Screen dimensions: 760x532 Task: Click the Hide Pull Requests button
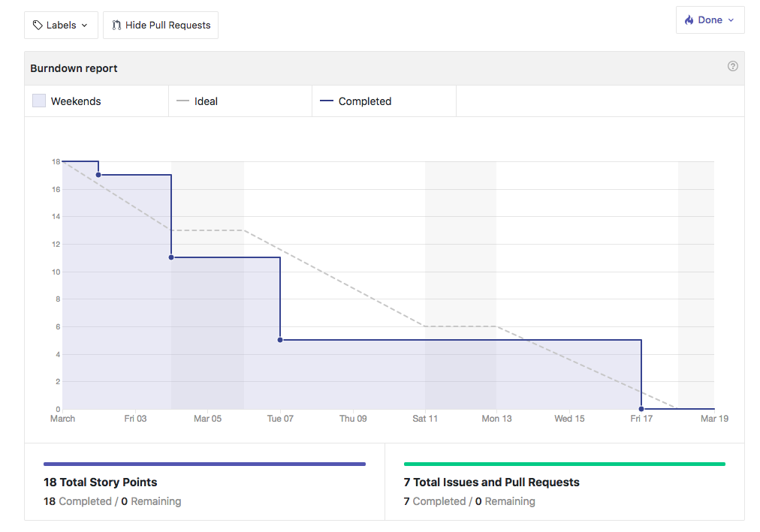160,25
